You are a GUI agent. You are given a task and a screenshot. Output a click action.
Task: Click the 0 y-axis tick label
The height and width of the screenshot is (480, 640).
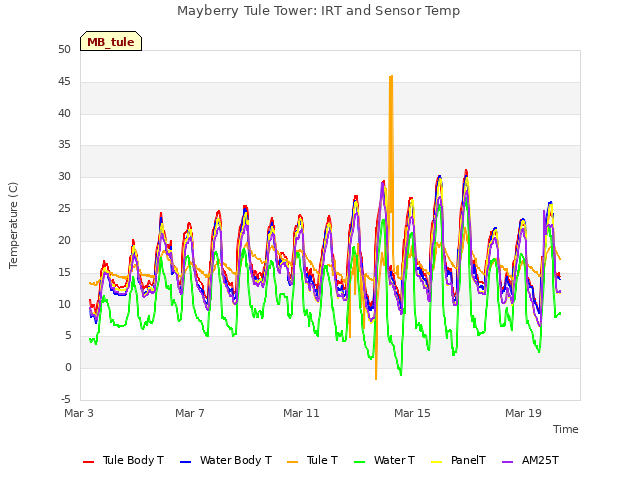point(68,368)
